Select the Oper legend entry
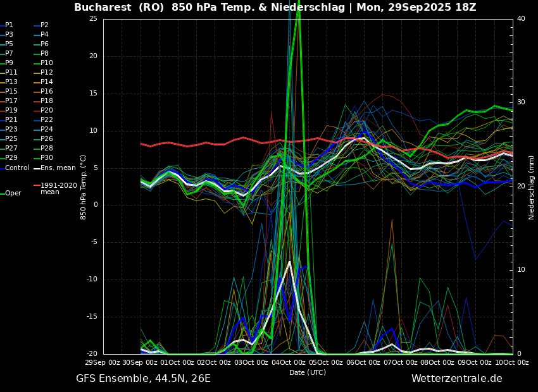Screen dimensions: 538x392 [x=13, y=193]
